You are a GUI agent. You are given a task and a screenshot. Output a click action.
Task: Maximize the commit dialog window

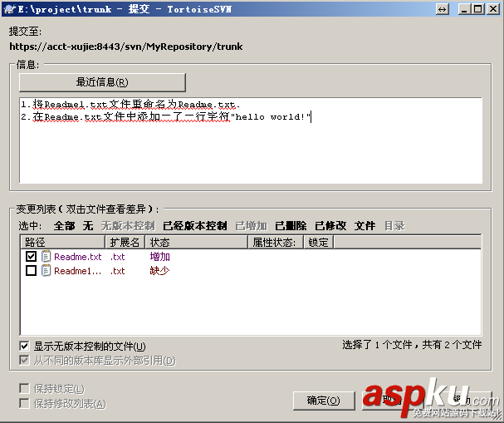478,9
